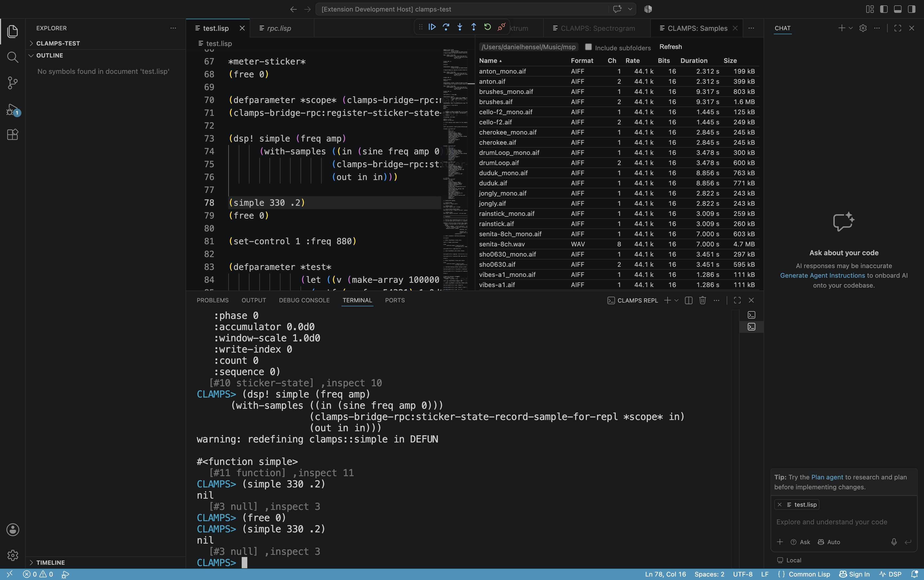This screenshot has width=924, height=580.
Task: Open DEBUG CONSOLE panel tab
Action: [304, 300]
